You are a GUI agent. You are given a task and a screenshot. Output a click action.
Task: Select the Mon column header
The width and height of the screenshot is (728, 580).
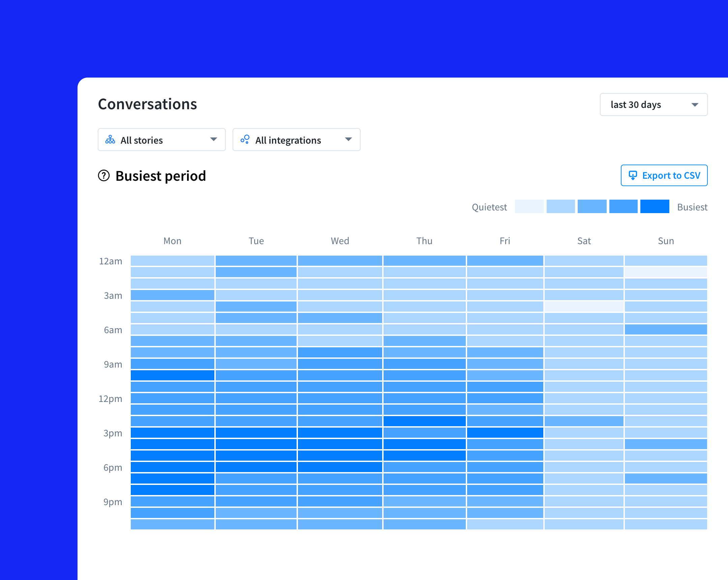pos(172,241)
